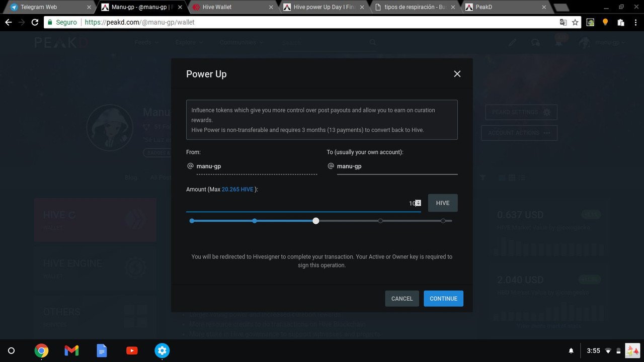Click the user account picture in tray
The height and width of the screenshot is (362, 644).
[632, 350]
